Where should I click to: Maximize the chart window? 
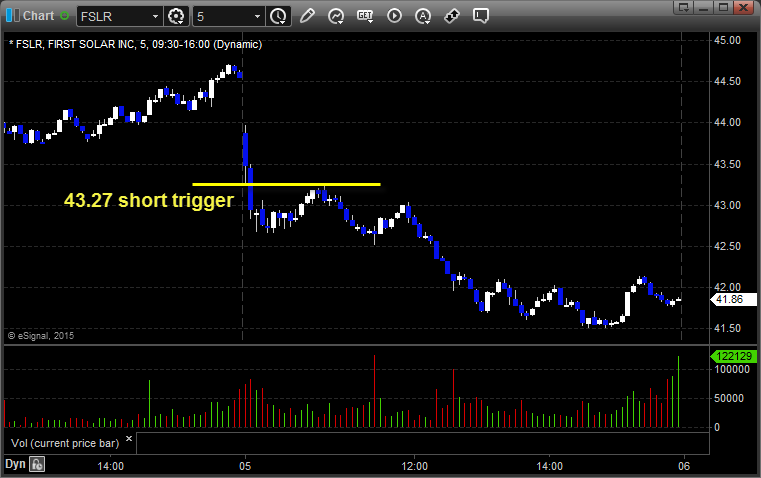[x=723, y=7]
